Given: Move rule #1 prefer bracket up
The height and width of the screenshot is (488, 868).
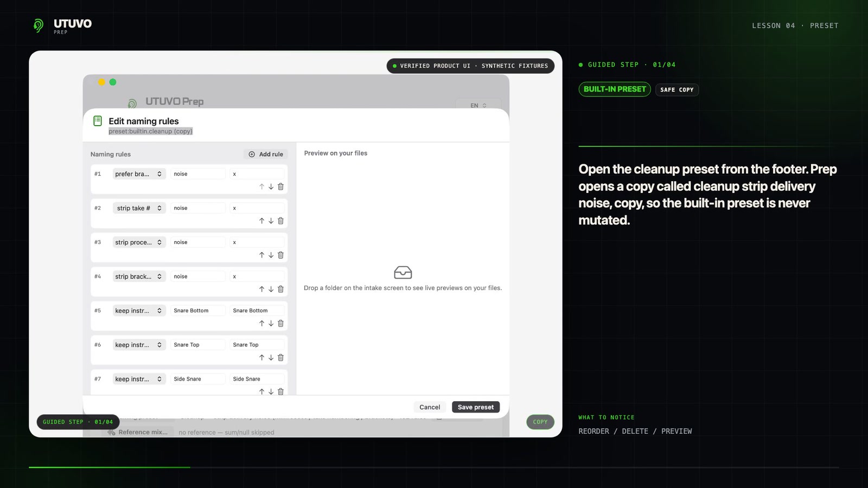Looking at the screenshot, I should coord(261,187).
